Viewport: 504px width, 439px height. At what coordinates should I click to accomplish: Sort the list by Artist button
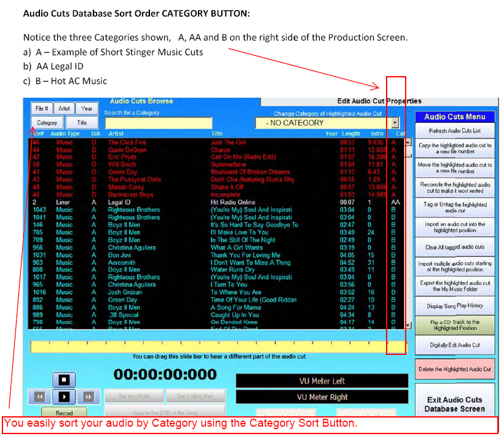(x=65, y=109)
